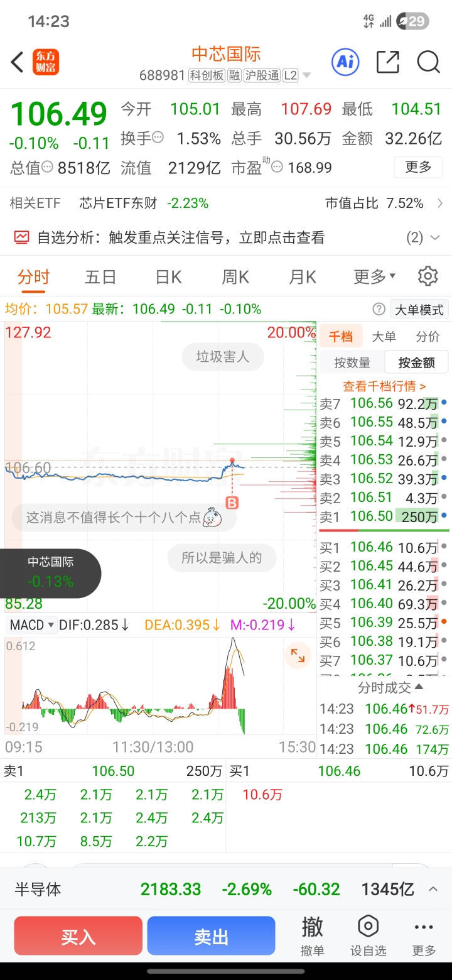Select the 千档 tab

(341, 336)
